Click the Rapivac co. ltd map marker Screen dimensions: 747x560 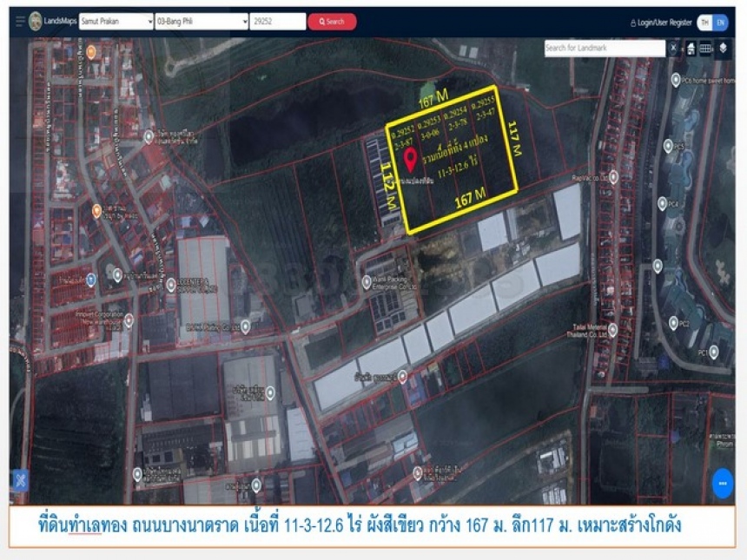coord(613,177)
